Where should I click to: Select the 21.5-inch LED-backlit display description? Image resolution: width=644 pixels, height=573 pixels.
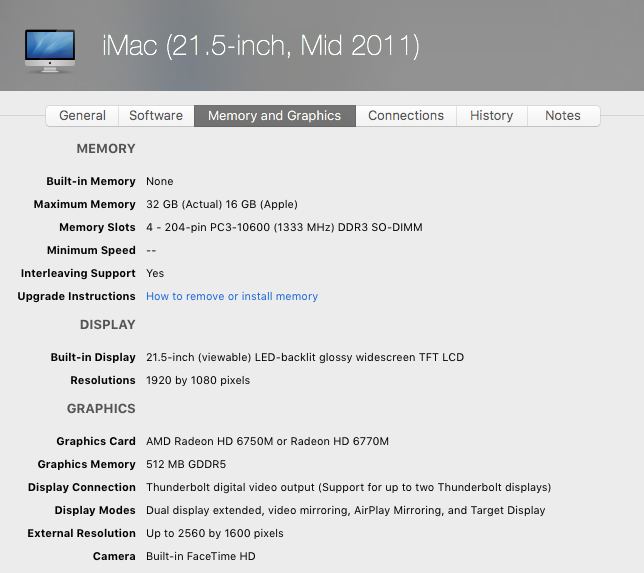click(305, 357)
